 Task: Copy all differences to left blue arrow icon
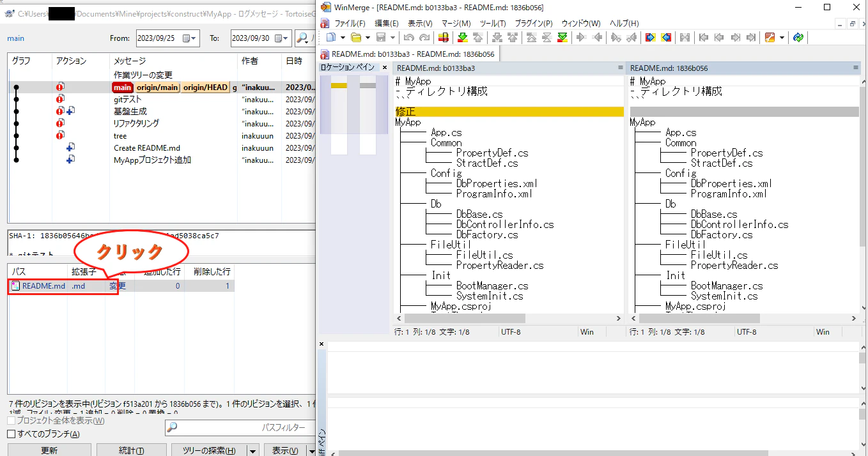point(666,38)
